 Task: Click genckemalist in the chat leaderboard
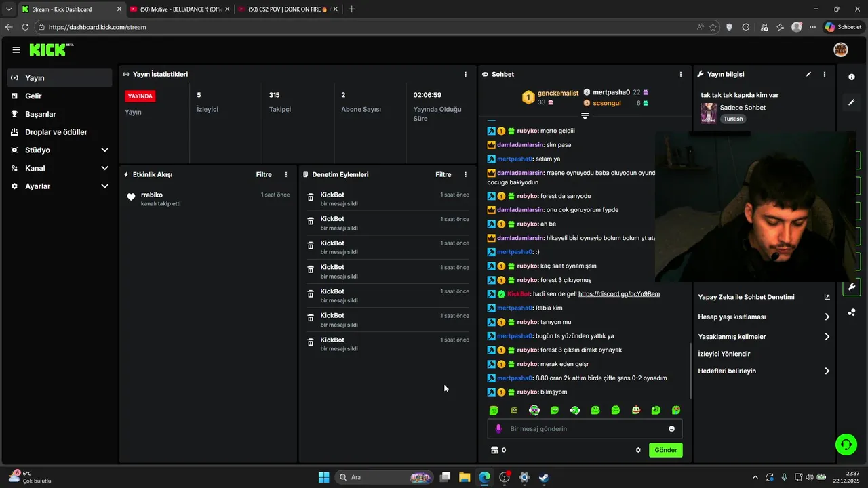[x=557, y=93]
